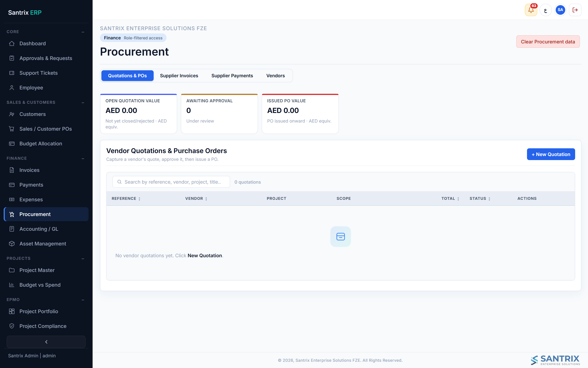Select Procurement in the sidebar
This screenshot has height=368, width=588.
coord(46,214)
